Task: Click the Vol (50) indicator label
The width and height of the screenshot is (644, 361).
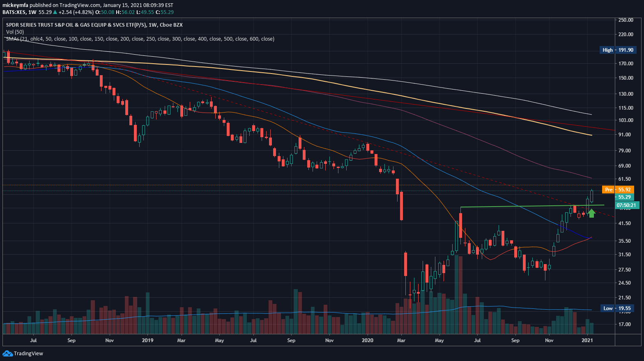Action: point(15,32)
